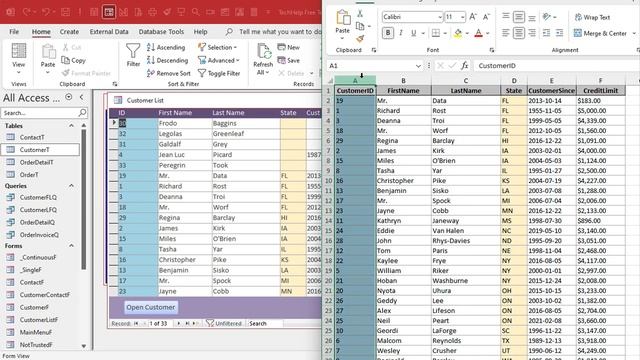Viewport: 640px width, 360px height.
Task: Open the Borders dropdown arrow in Excel
Action: tap(445, 33)
